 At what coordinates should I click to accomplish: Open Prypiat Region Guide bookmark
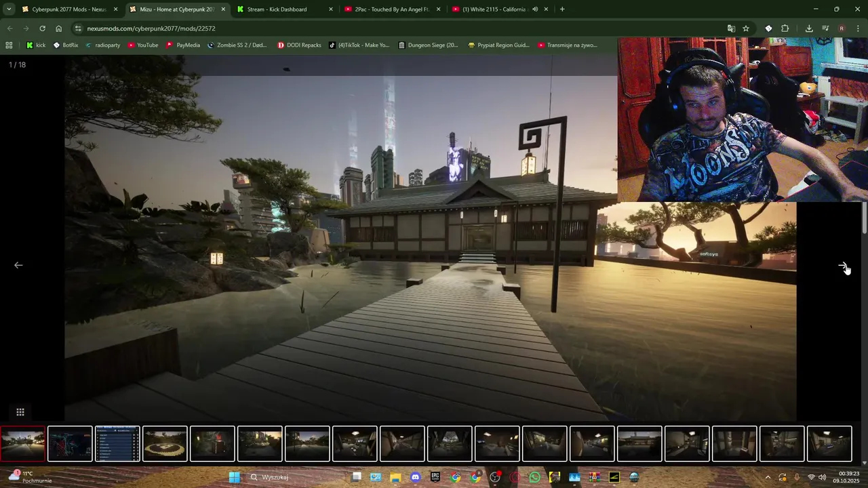pos(498,45)
